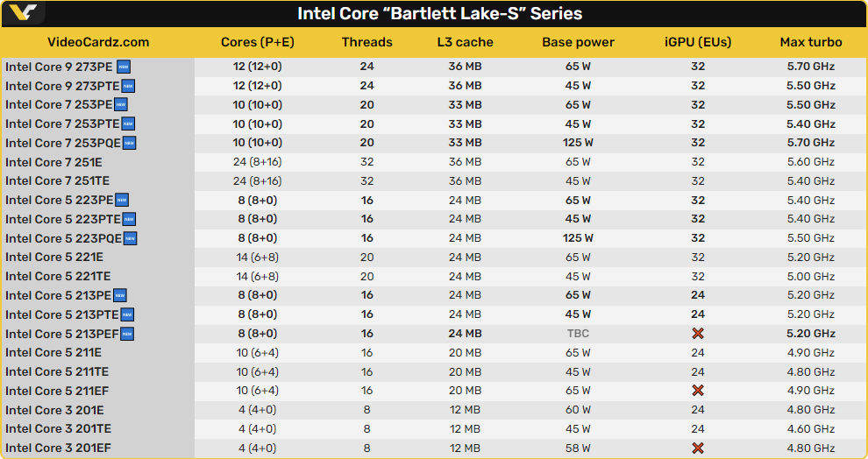Click the Intel Core "Bartlett Lake-S" Series title
868x459 pixels.
[439, 14]
